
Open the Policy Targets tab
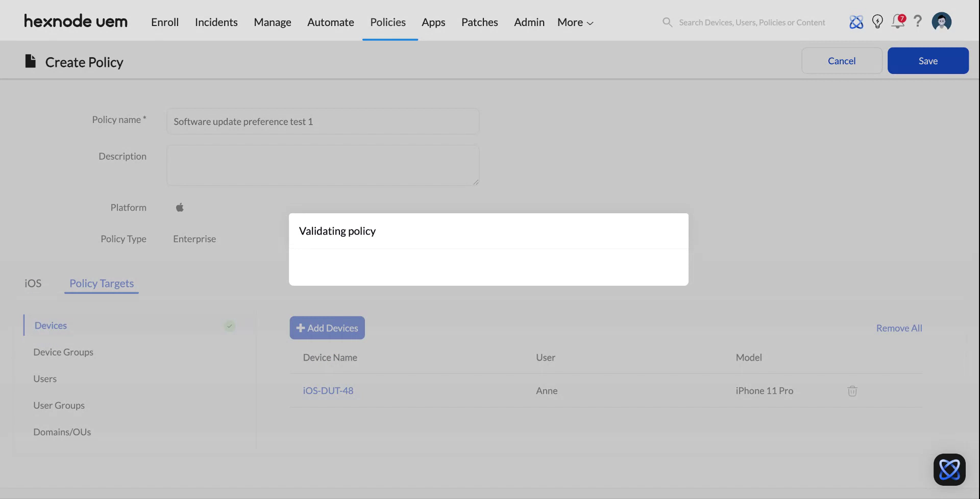coord(101,283)
